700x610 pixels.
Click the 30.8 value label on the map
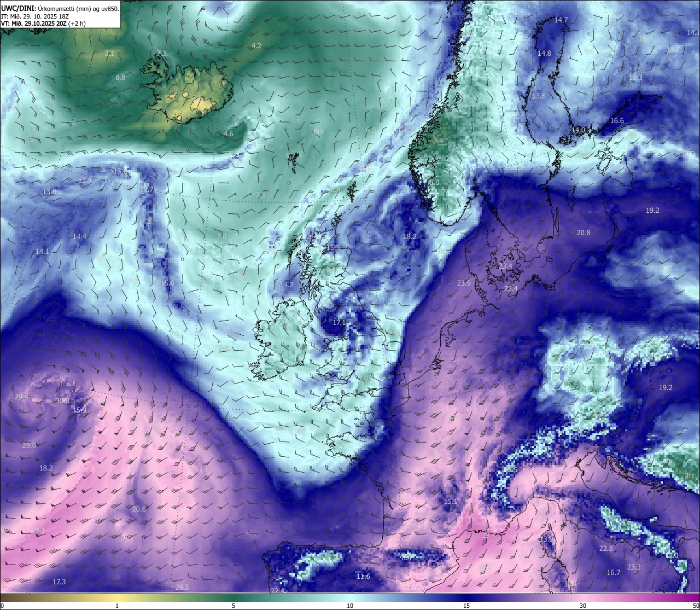[x=62, y=401]
